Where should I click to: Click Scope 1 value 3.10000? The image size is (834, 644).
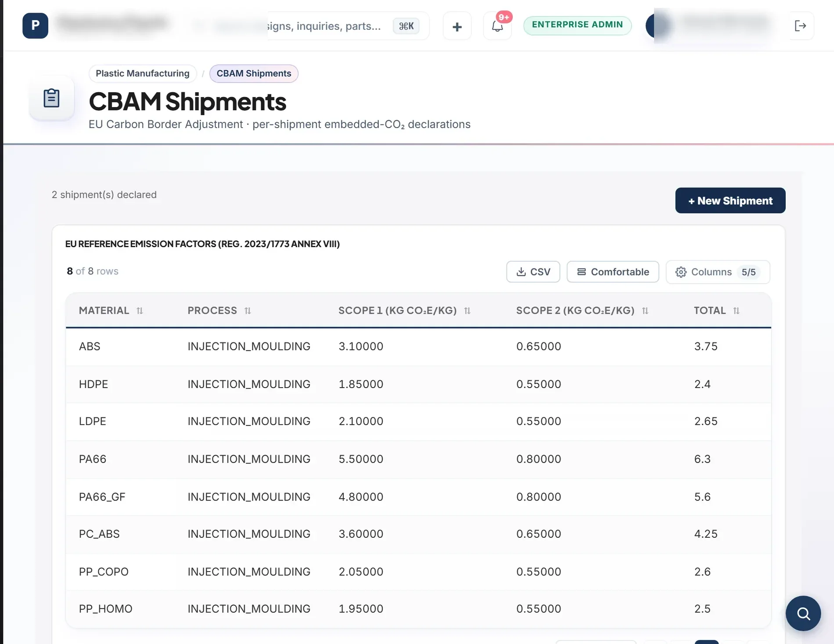(x=361, y=346)
